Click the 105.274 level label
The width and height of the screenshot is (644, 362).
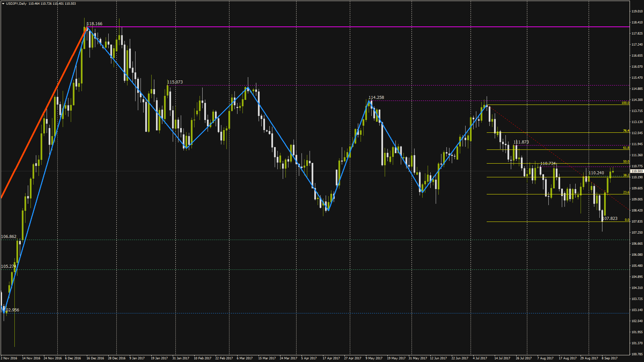point(9,266)
